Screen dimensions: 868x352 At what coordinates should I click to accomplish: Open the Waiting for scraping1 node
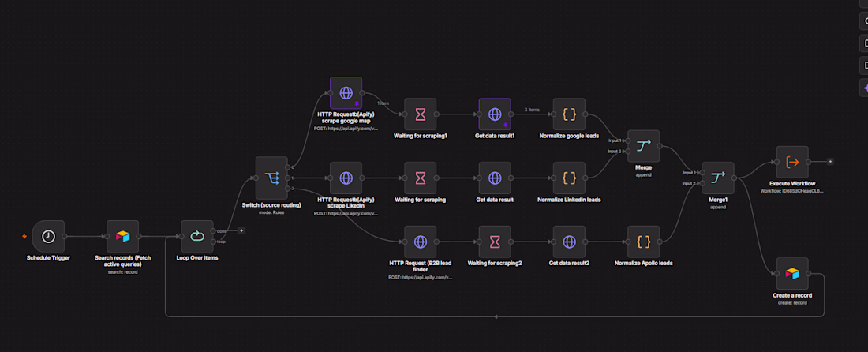click(x=421, y=114)
